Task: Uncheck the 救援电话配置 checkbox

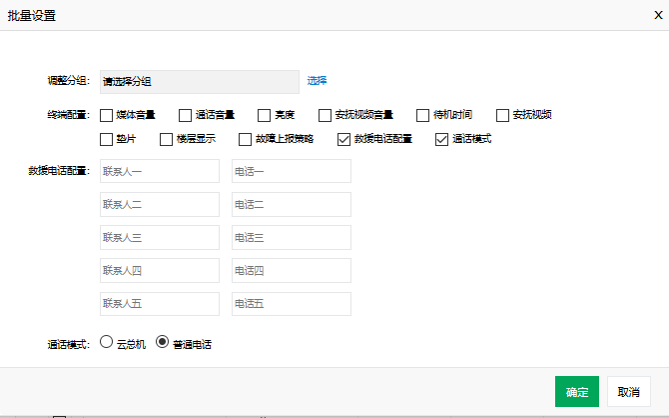Action: click(x=343, y=139)
